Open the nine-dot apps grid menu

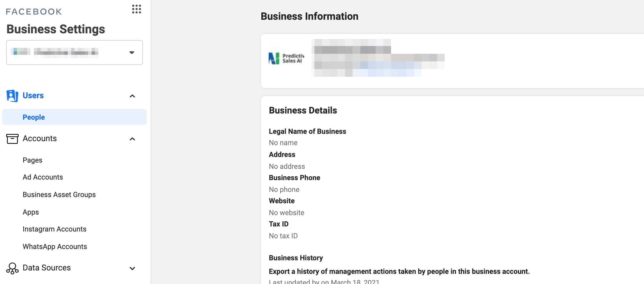tap(137, 9)
